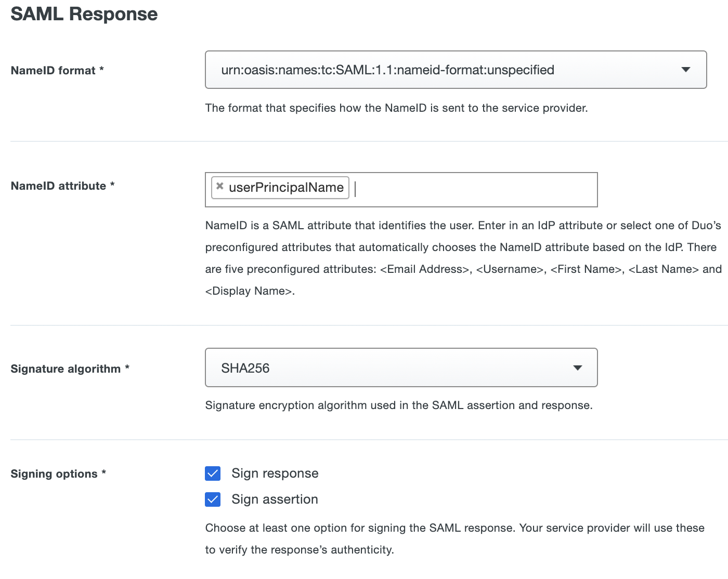This screenshot has height=579, width=728.
Task: Click the Sign assertion label text
Action: [274, 499]
